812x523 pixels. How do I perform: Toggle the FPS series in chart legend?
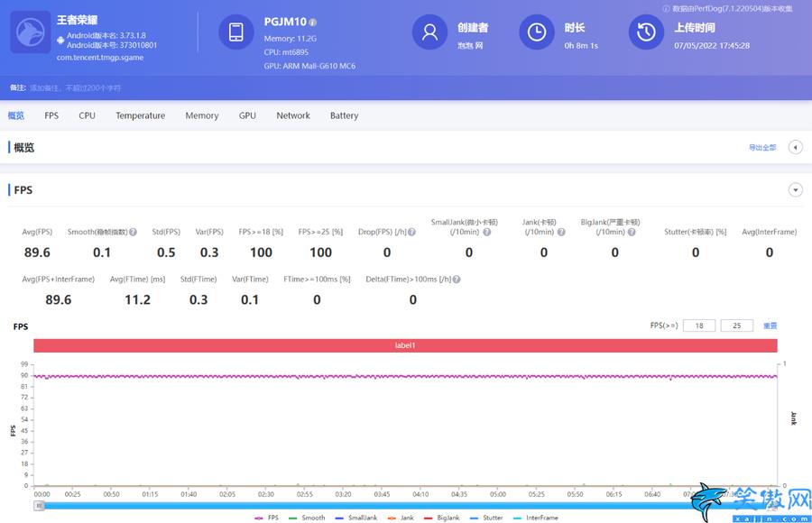click(x=267, y=518)
